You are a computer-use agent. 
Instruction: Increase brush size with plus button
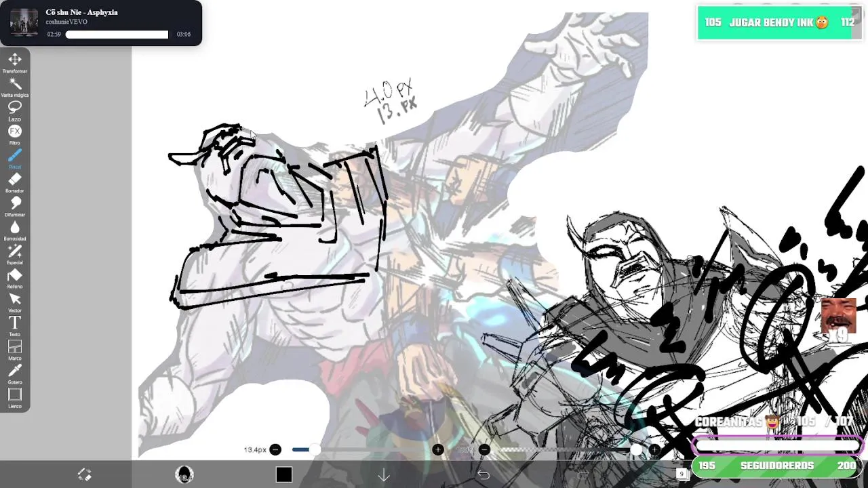coord(438,449)
